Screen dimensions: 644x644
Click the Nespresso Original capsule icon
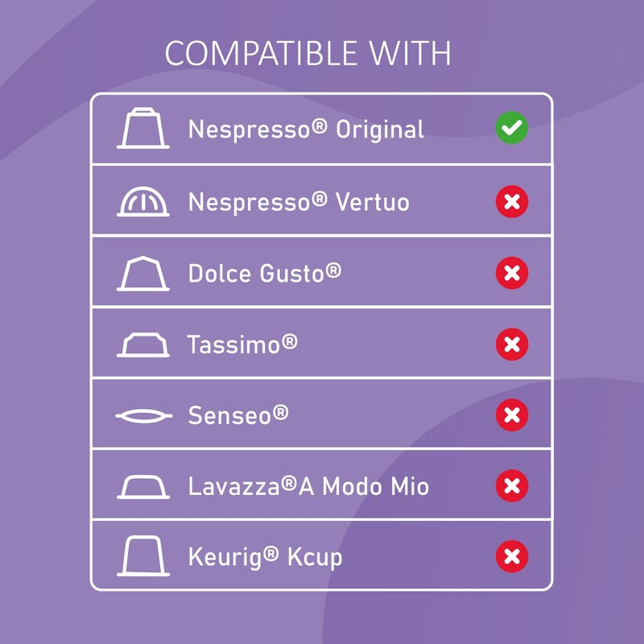(143, 129)
